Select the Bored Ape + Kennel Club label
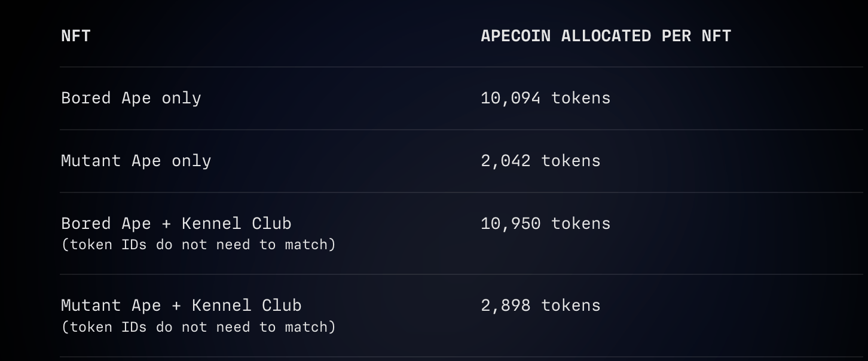 pyautogui.click(x=176, y=224)
